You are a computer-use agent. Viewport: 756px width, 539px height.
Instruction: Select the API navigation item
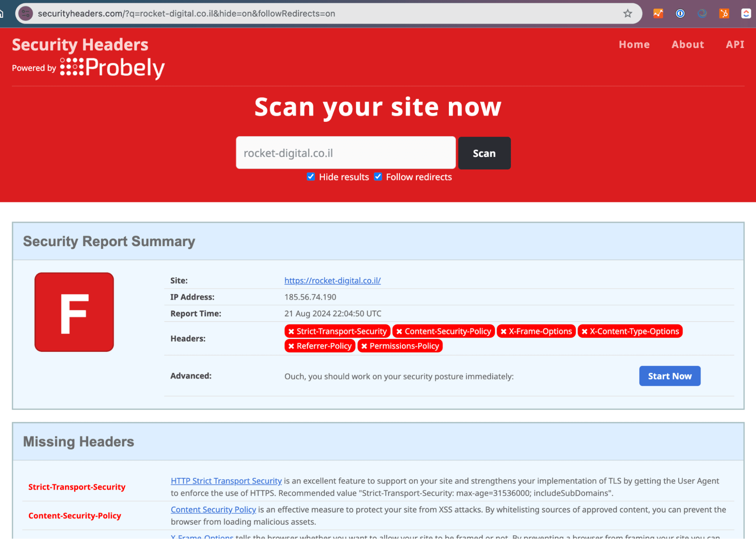click(x=734, y=44)
